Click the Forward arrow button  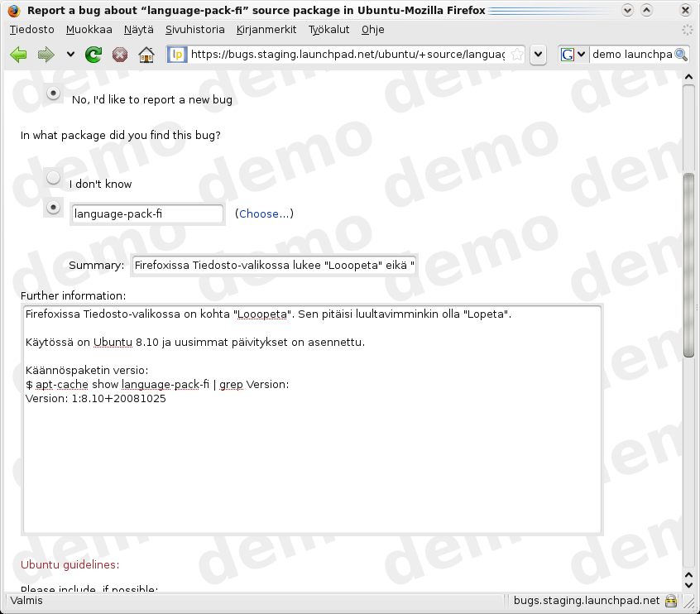46,55
